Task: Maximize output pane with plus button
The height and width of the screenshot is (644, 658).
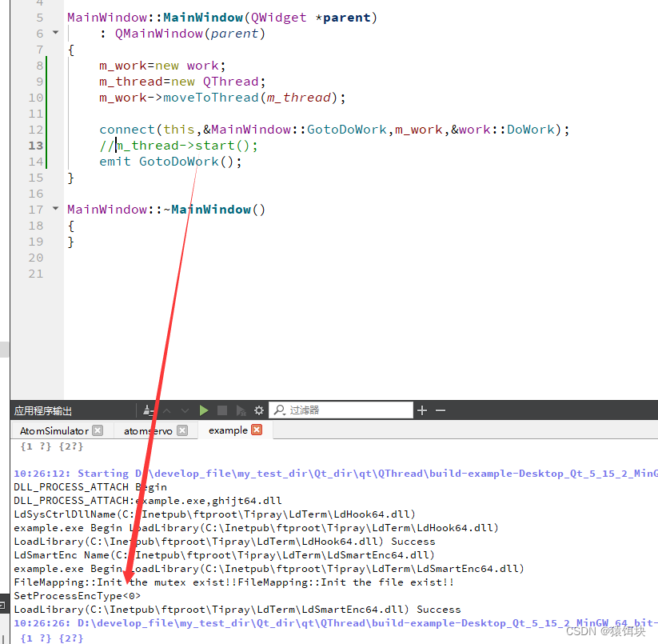Action: coord(422,410)
